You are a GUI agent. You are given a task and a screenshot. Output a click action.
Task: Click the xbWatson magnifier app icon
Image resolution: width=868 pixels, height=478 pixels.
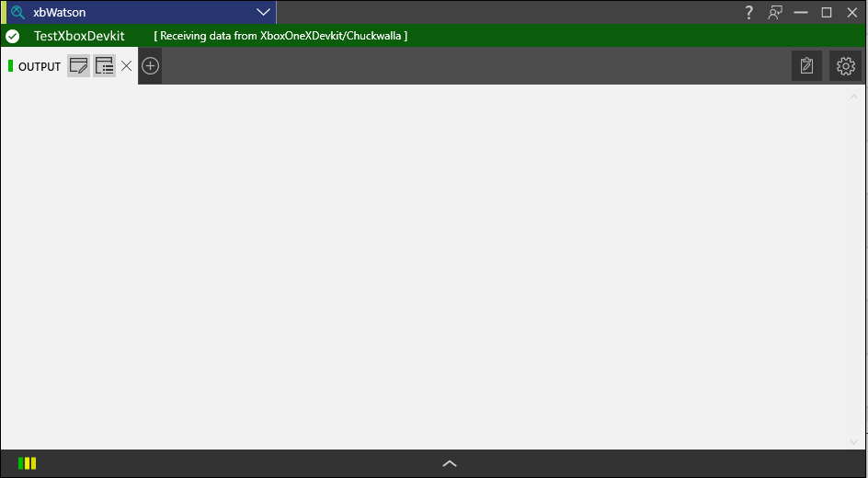point(17,12)
